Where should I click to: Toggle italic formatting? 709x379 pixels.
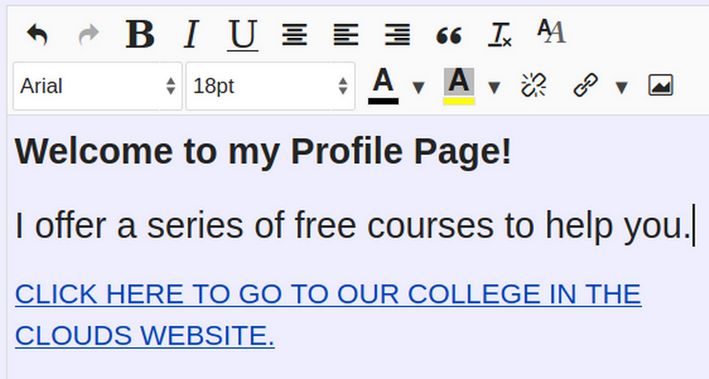191,34
